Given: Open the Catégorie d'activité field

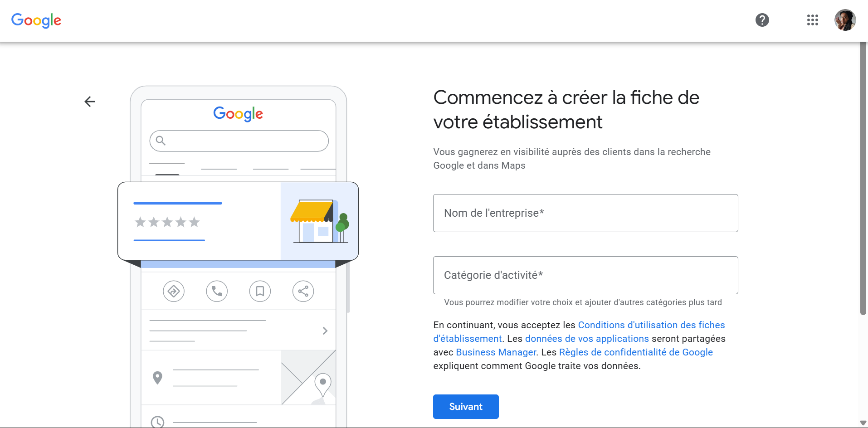Looking at the screenshot, I should (x=585, y=275).
